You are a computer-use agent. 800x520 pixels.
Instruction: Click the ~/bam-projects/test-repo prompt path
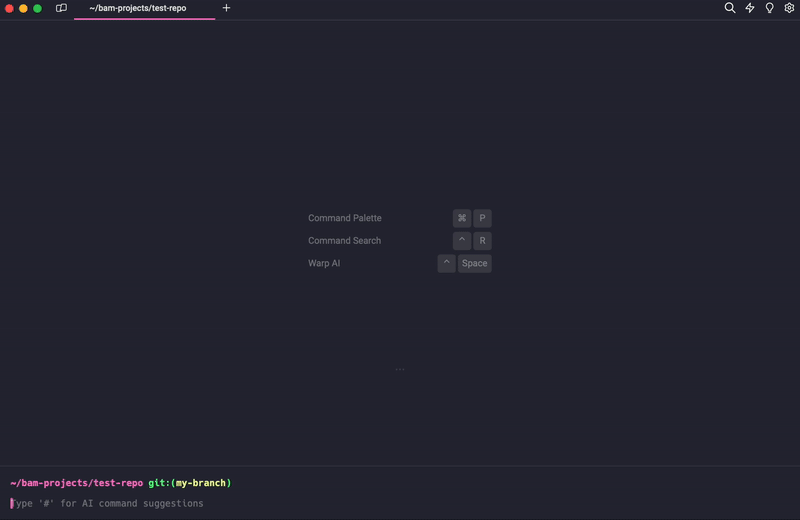point(77,483)
